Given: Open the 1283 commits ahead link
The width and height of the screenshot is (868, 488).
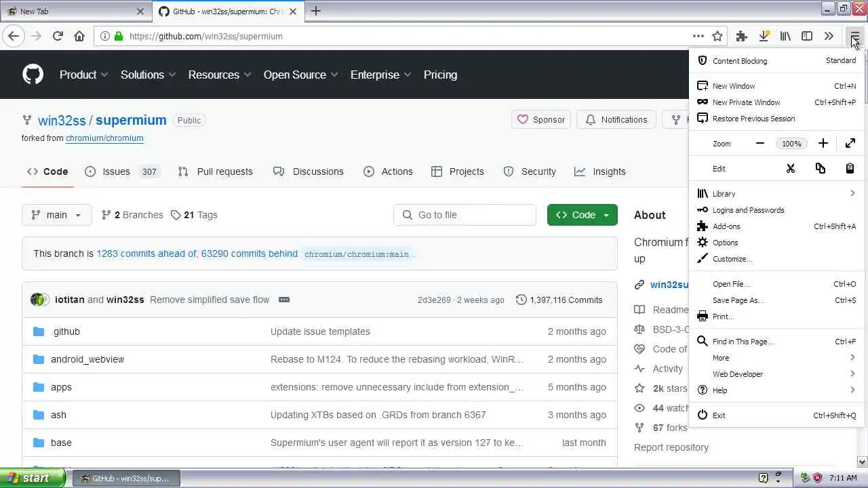Looking at the screenshot, I should click(x=146, y=253).
